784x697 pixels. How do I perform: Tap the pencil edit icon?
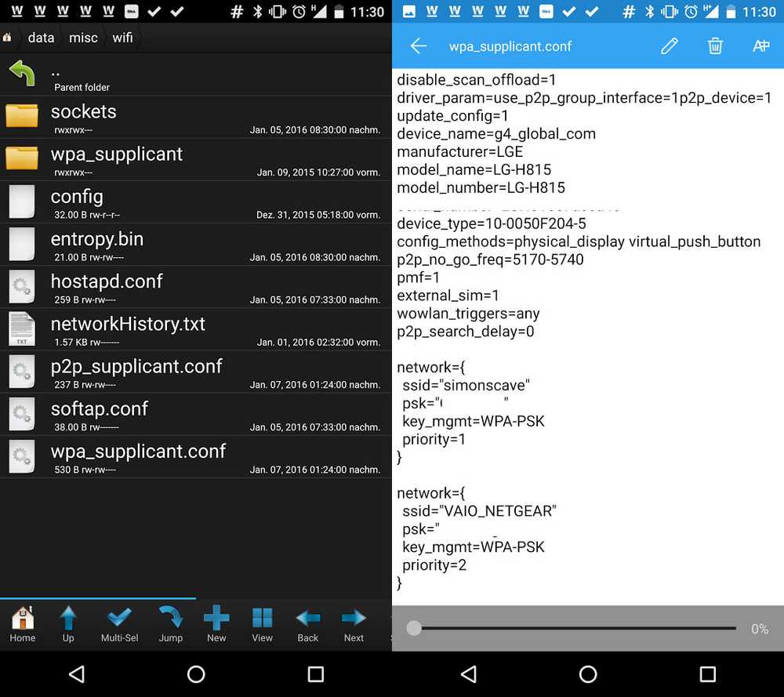click(x=669, y=46)
